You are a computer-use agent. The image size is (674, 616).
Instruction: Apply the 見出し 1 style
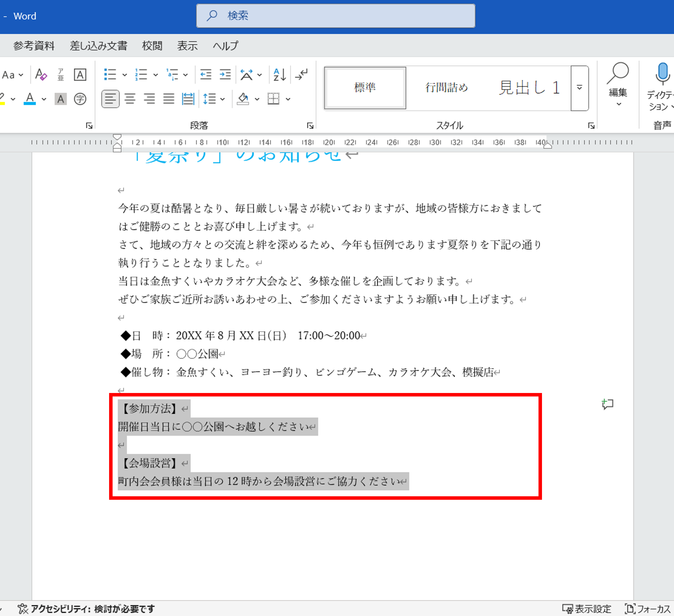click(x=529, y=88)
